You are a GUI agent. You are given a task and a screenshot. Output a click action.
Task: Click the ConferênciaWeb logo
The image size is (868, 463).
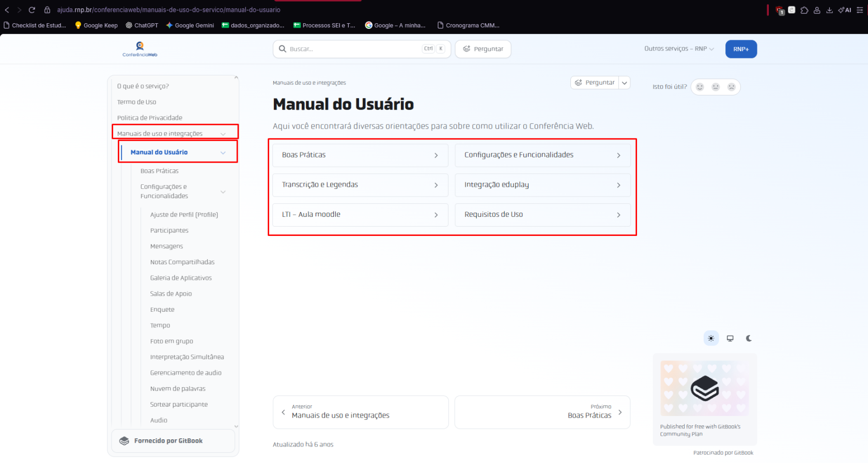(x=140, y=49)
